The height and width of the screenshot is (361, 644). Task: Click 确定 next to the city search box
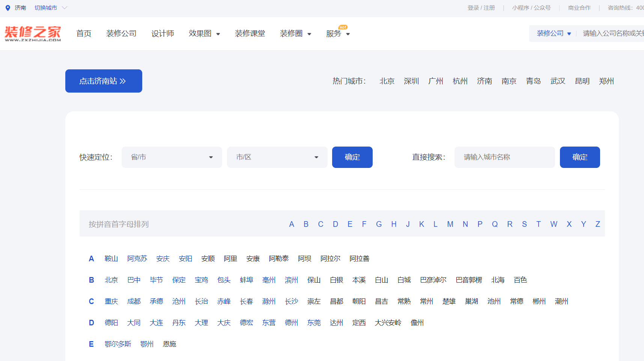(x=579, y=157)
